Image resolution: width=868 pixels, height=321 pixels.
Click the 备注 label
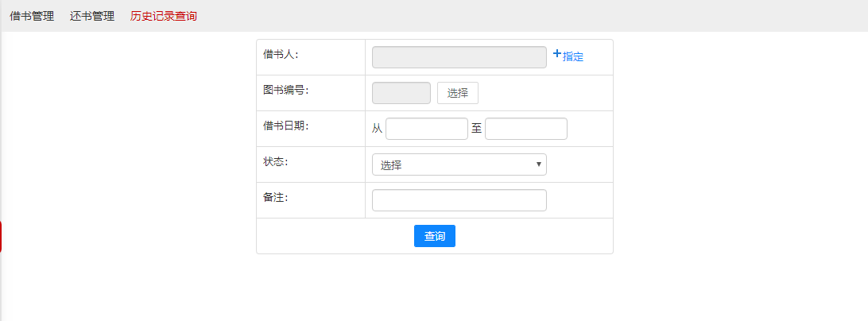(275, 197)
